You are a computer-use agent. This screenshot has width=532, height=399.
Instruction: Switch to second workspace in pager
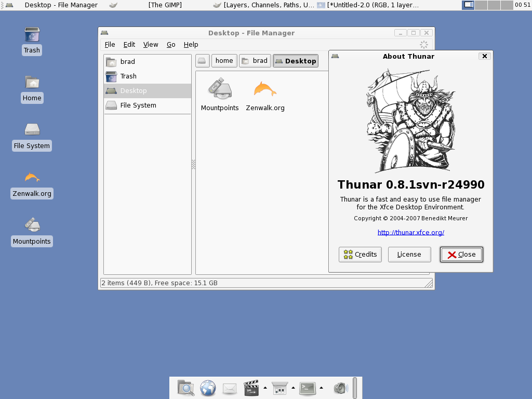click(481, 5)
